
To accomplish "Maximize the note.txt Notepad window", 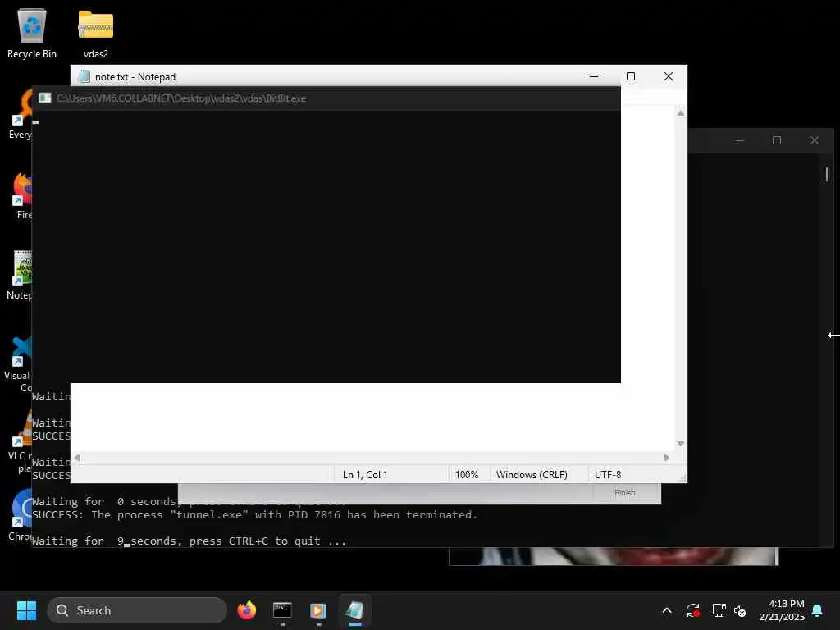I will point(631,76).
